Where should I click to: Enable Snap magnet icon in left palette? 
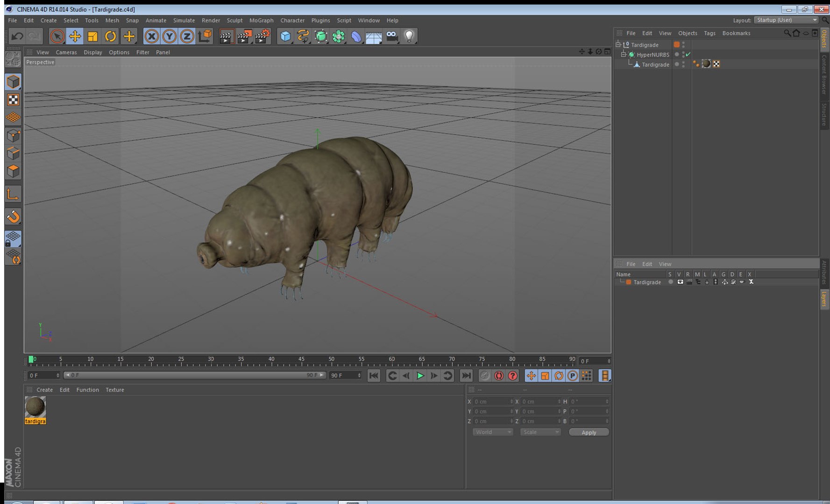pos(13,217)
